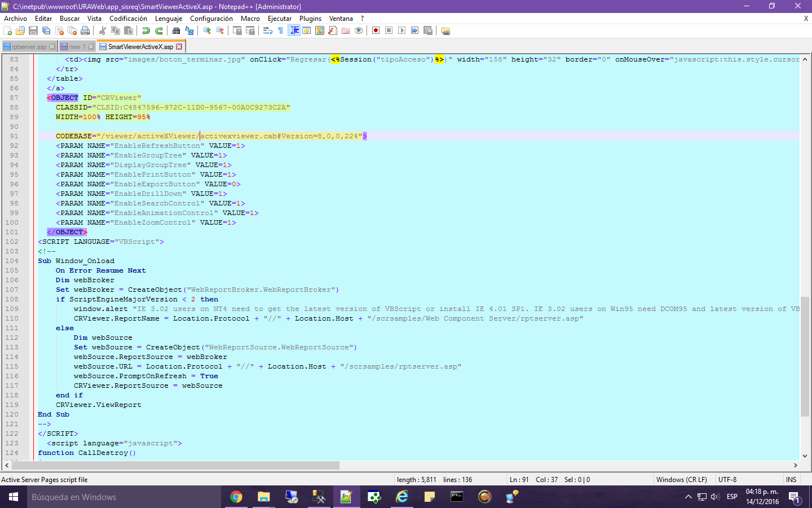Viewport: 812px width, 508px height.
Task: Print the document using printer icon
Action: (85, 30)
